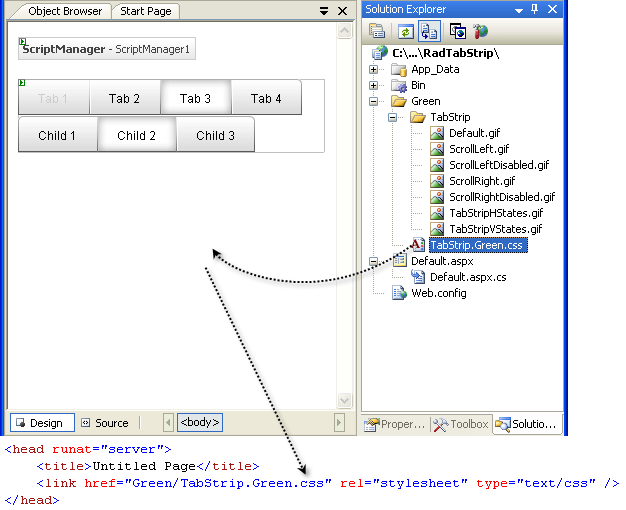Expand the Bin folder node
The height and width of the screenshot is (510, 626).
374,86
